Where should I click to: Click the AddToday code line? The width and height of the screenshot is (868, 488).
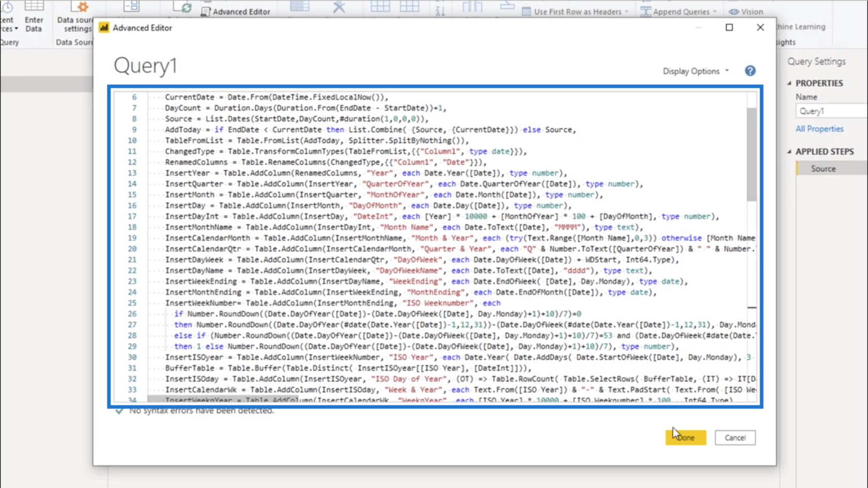370,130
